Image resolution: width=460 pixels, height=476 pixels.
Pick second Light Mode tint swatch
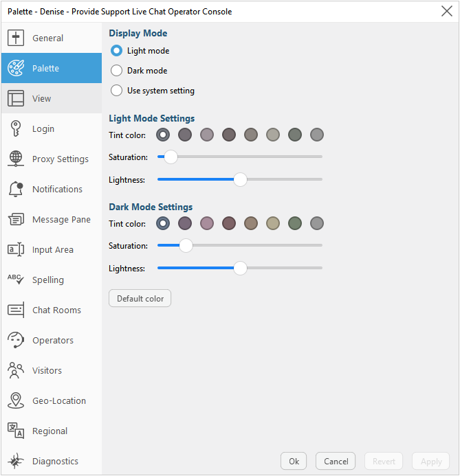185,135
